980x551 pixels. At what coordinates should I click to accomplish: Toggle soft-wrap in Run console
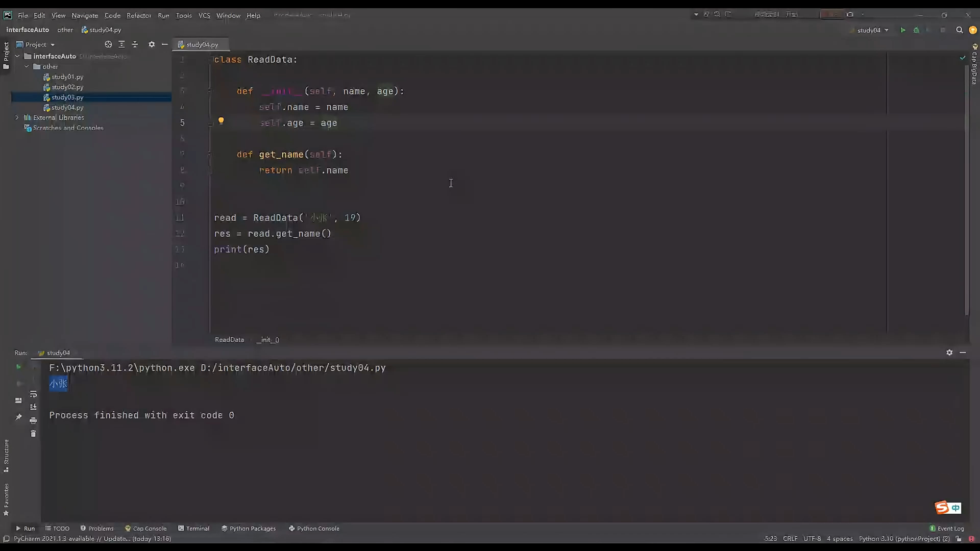click(x=33, y=394)
